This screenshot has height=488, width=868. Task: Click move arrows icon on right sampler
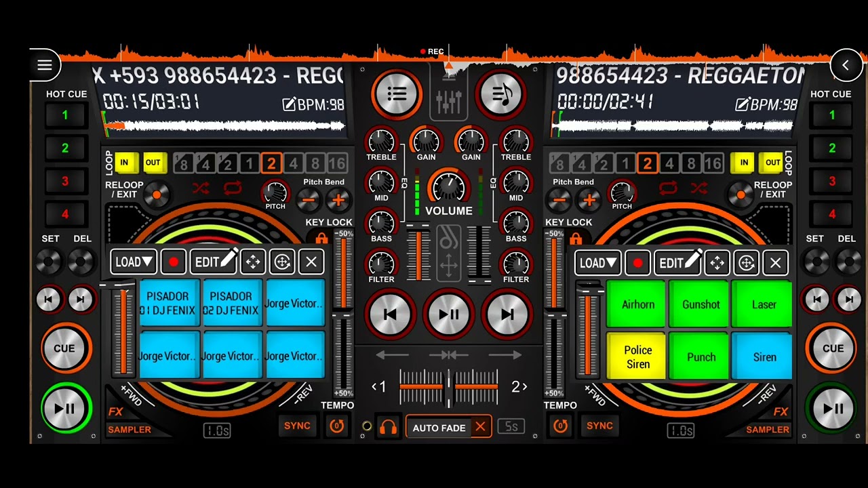717,262
